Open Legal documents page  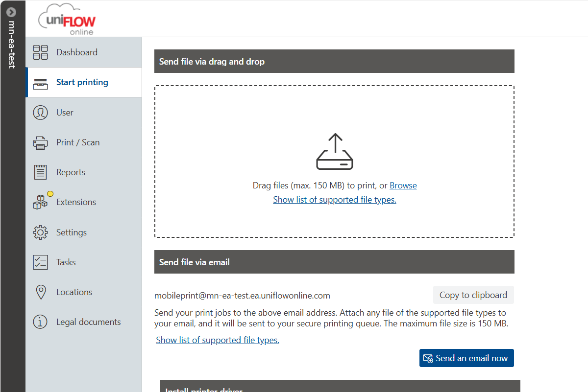84,322
